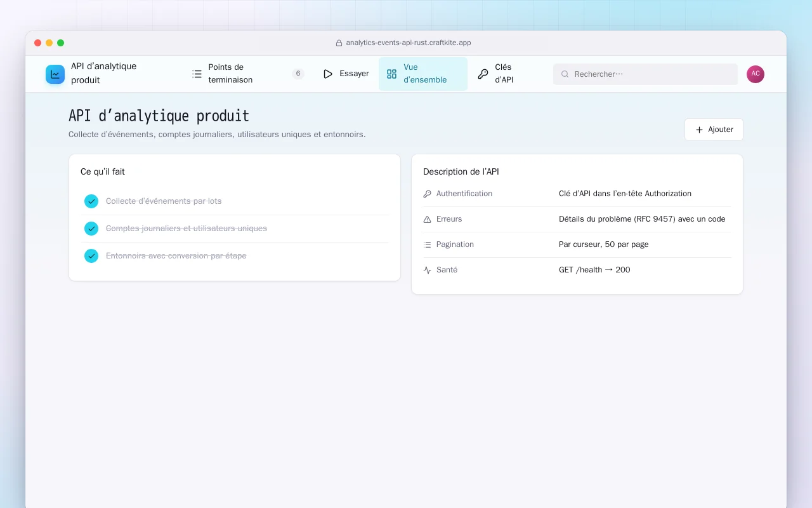Click the green maximize window button
Viewport: 812px width, 508px height.
point(61,43)
